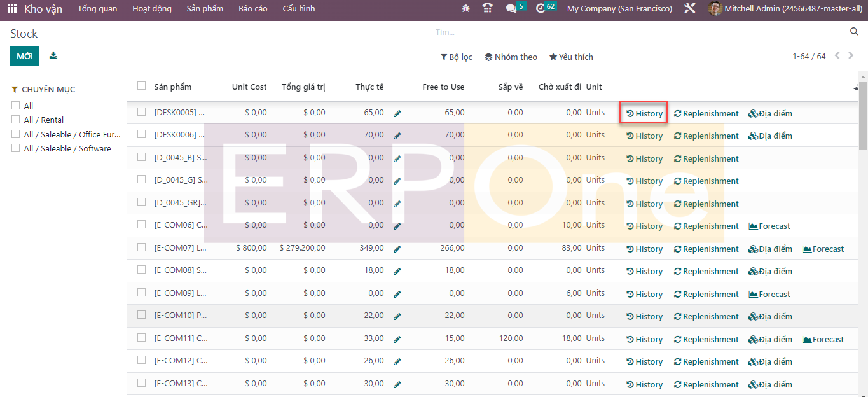Open the clock activities icon

(541, 9)
